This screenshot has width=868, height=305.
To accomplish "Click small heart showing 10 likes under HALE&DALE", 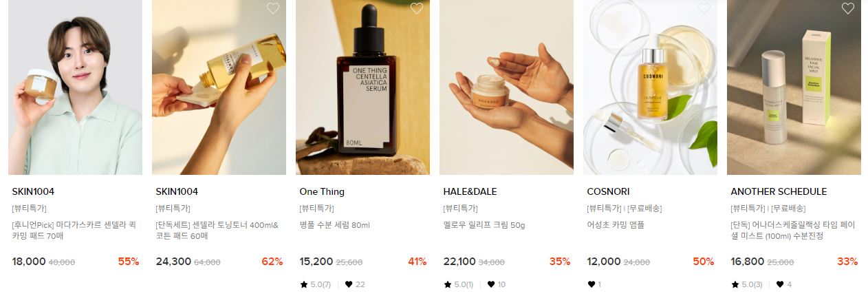I will [492, 284].
